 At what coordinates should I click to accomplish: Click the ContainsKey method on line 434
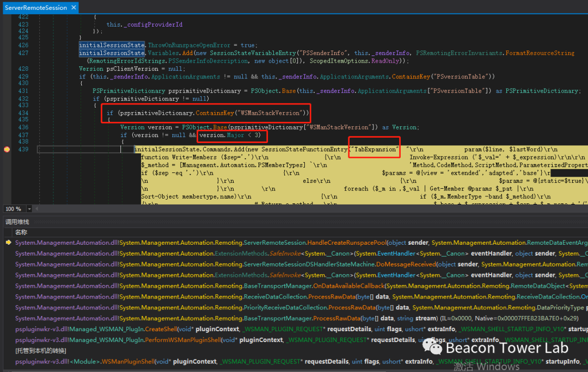pos(215,113)
